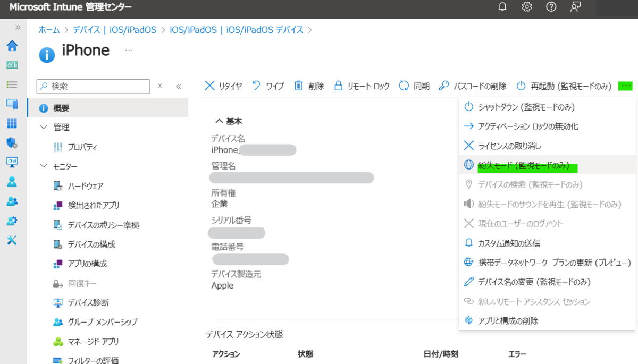Open Apps grid icon in left rail
638x364 pixels.
12,123
